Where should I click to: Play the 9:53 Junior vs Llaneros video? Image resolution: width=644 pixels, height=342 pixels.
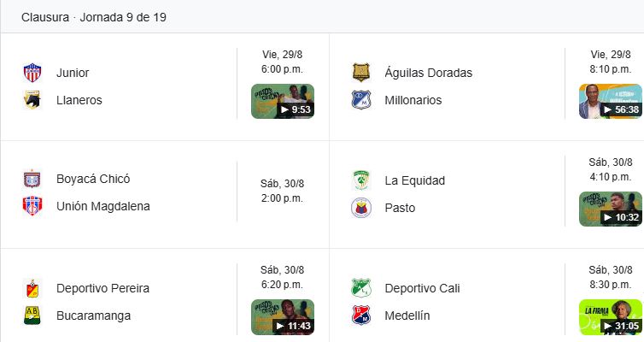[x=283, y=101]
